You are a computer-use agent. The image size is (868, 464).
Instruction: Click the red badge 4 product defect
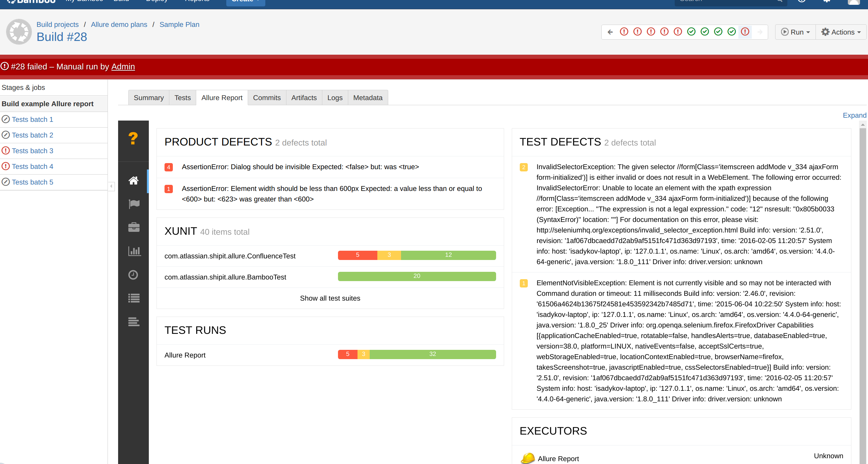(x=169, y=167)
